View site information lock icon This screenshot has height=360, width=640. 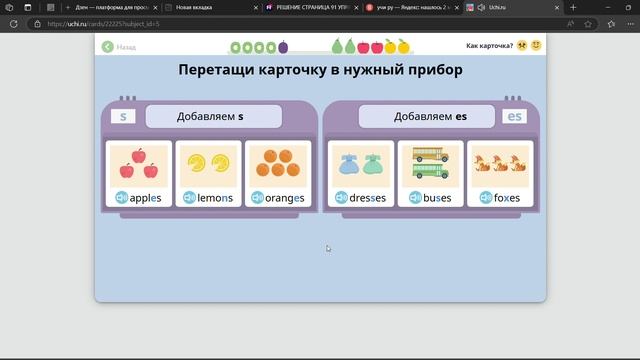pyautogui.click(x=37, y=24)
